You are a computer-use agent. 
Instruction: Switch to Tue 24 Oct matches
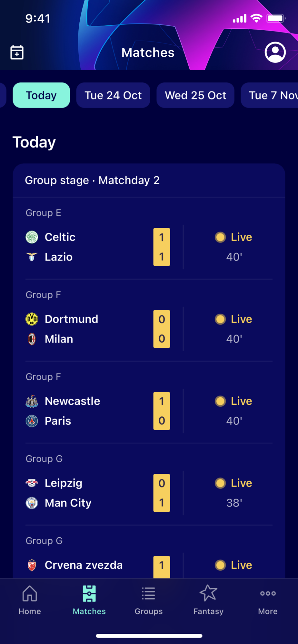tap(113, 95)
